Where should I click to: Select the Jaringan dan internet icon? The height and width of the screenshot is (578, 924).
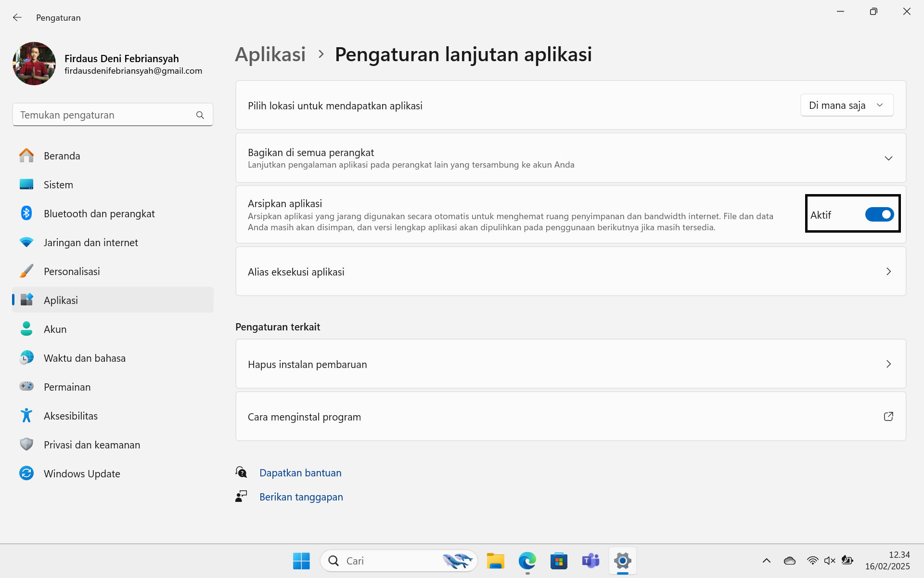pos(26,242)
